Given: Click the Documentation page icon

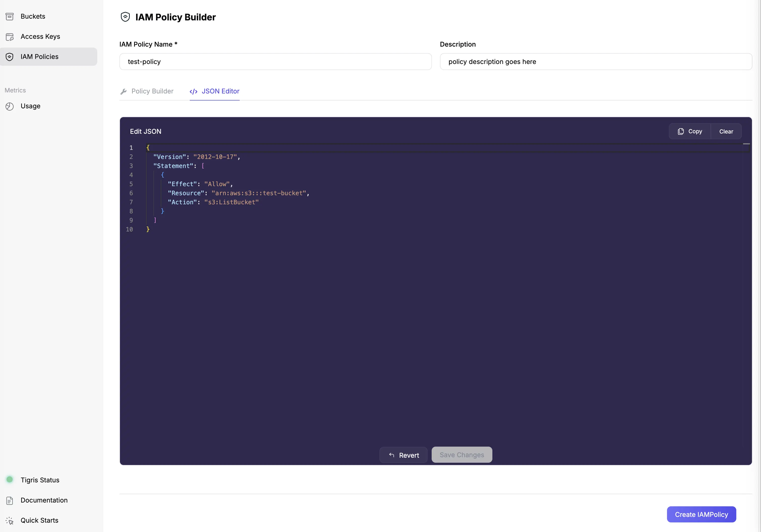Looking at the screenshot, I should click(x=10, y=501).
